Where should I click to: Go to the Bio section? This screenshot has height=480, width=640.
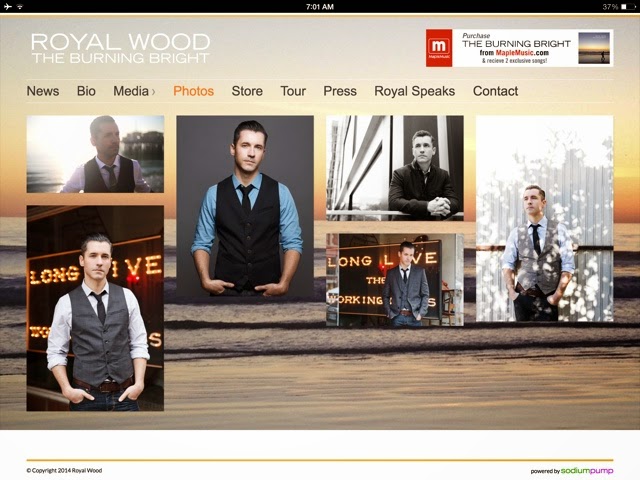pyautogui.click(x=87, y=91)
